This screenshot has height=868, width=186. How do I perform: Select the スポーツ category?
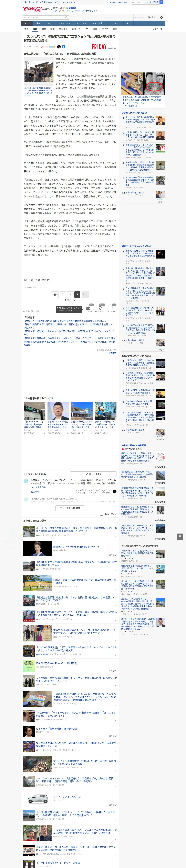[76, 29]
